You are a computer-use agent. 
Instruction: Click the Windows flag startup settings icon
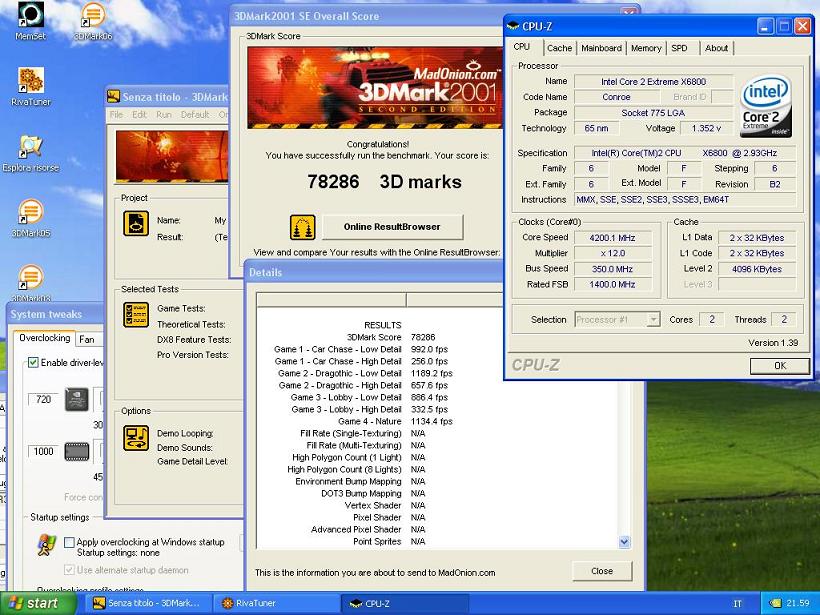click(47, 545)
